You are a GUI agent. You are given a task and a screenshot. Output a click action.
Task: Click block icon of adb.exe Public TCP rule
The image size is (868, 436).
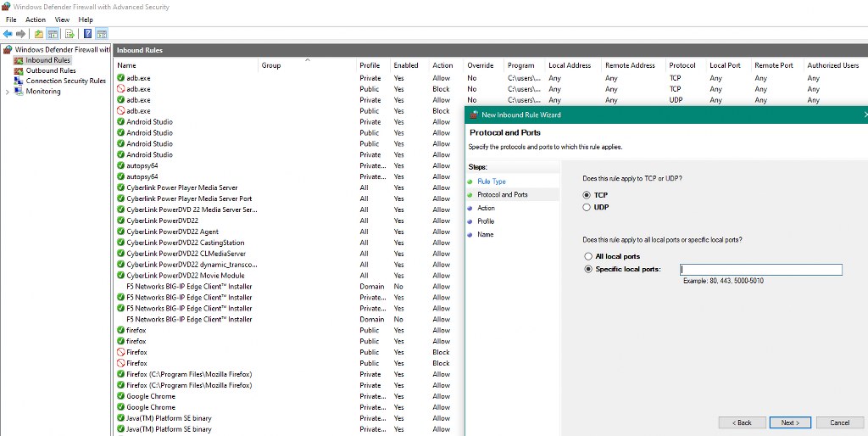tap(120, 88)
